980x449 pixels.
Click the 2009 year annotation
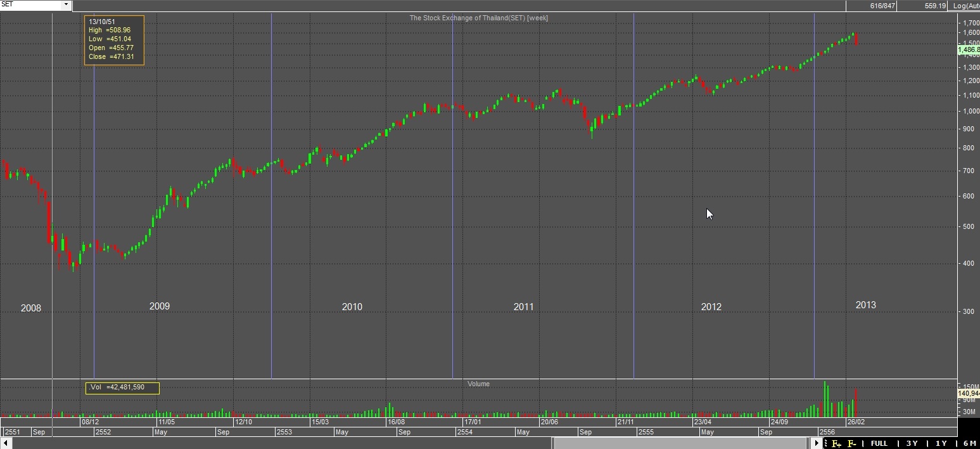tap(160, 306)
